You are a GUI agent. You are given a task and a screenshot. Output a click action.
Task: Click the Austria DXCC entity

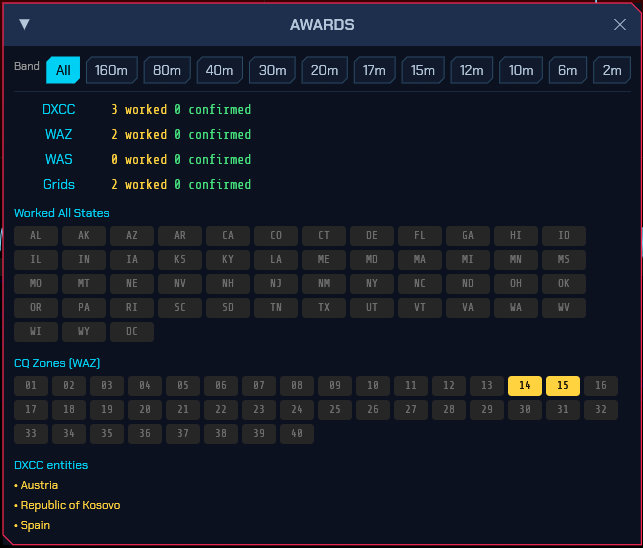[39, 485]
